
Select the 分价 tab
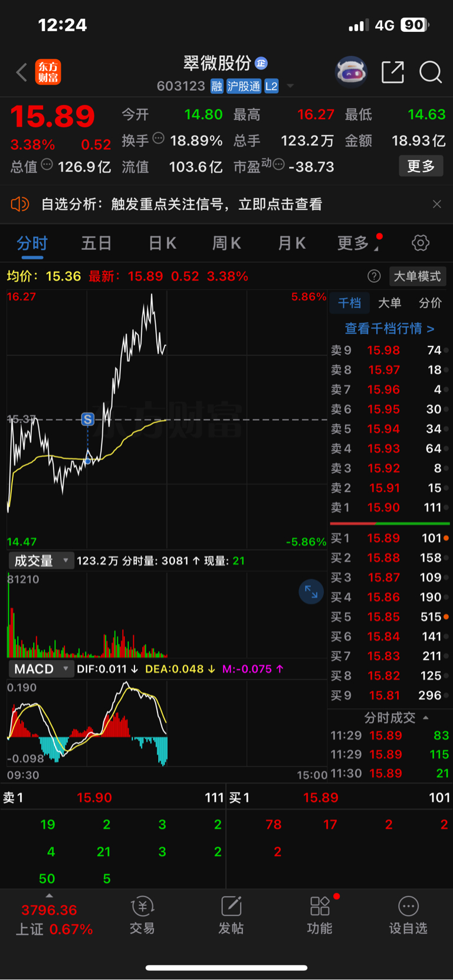coord(430,303)
